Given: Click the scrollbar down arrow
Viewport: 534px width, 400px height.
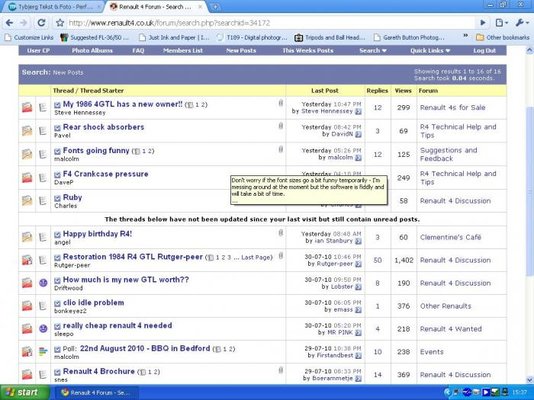Looking at the screenshot, I should (530, 380).
